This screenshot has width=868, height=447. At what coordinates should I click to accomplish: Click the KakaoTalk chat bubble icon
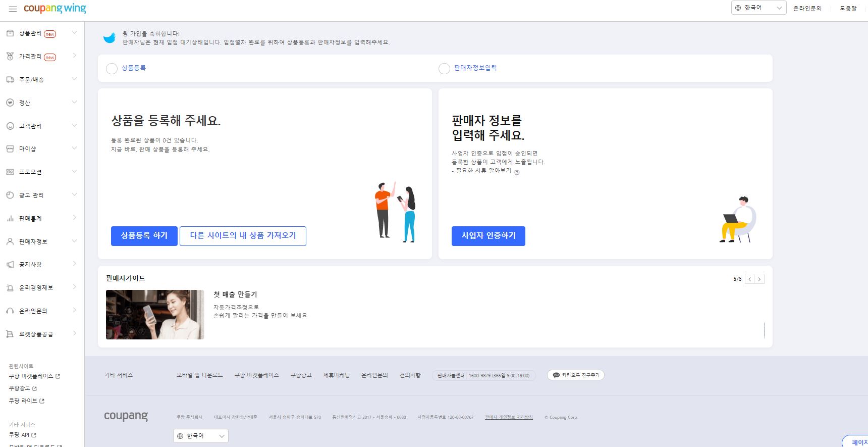coord(556,375)
